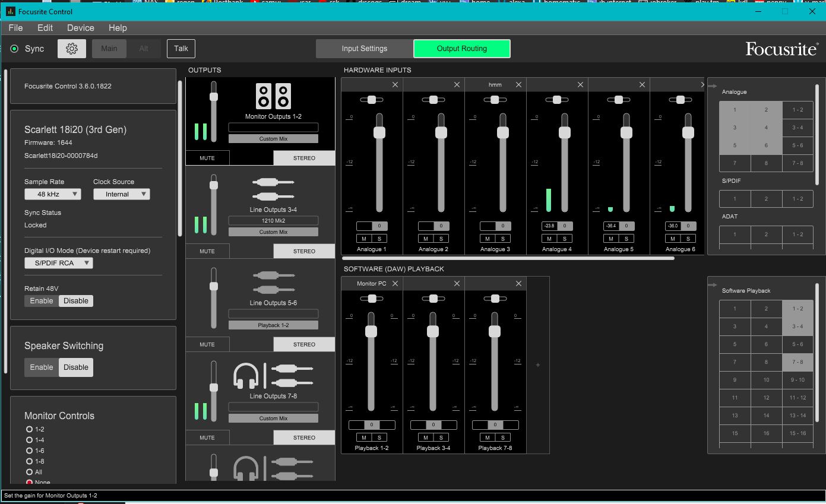826x504 pixels.
Task: Switch to the Output Routing tab
Action: coord(461,49)
